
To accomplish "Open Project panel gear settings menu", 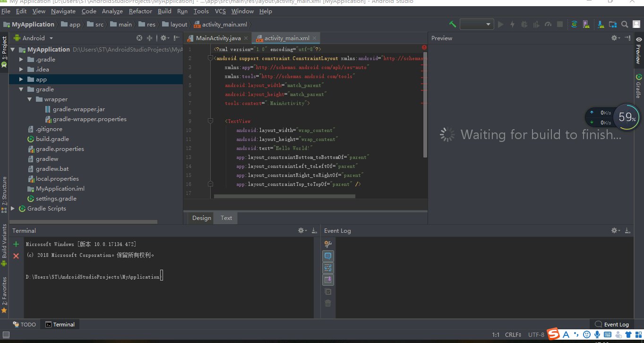I will 164,38.
